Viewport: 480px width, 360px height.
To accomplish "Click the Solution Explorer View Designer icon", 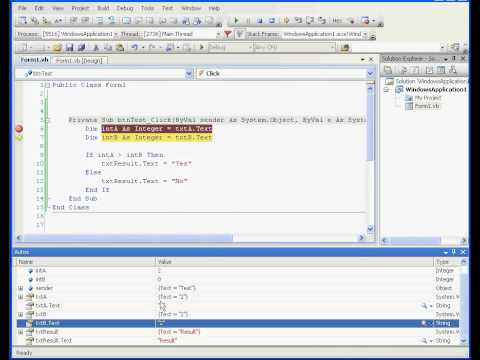I will pos(441,70).
